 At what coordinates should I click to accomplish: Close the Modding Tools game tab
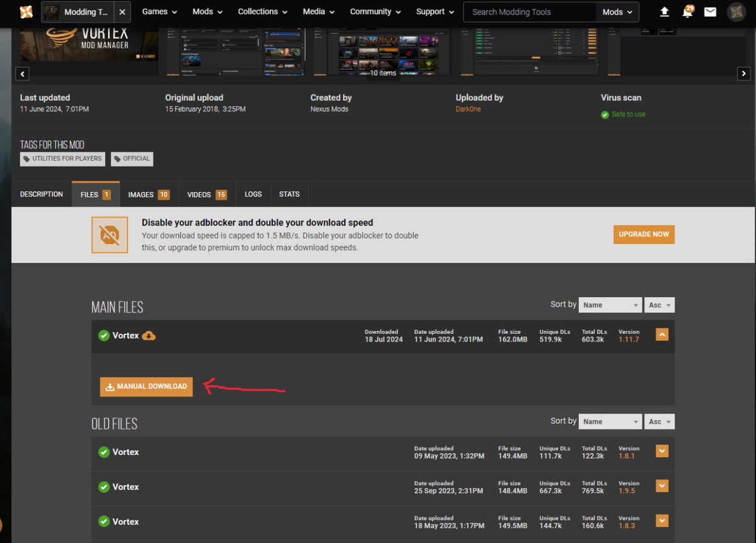click(x=122, y=12)
